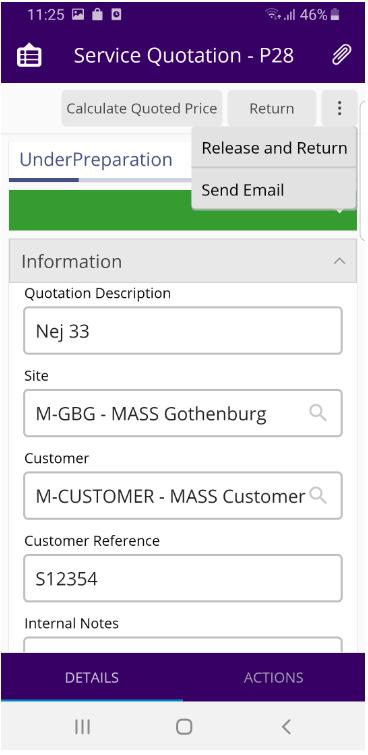Select the UnderPreparation status tab

(x=96, y=159)
